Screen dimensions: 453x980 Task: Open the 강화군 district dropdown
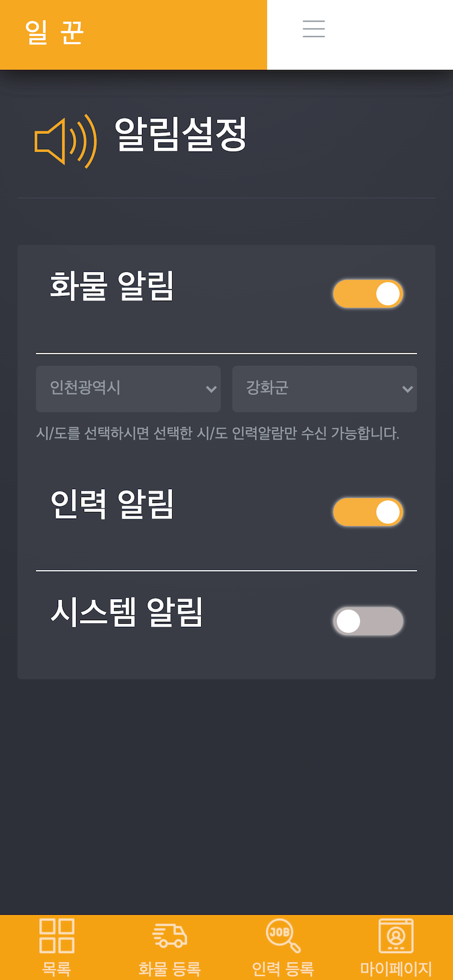point(324,388)
